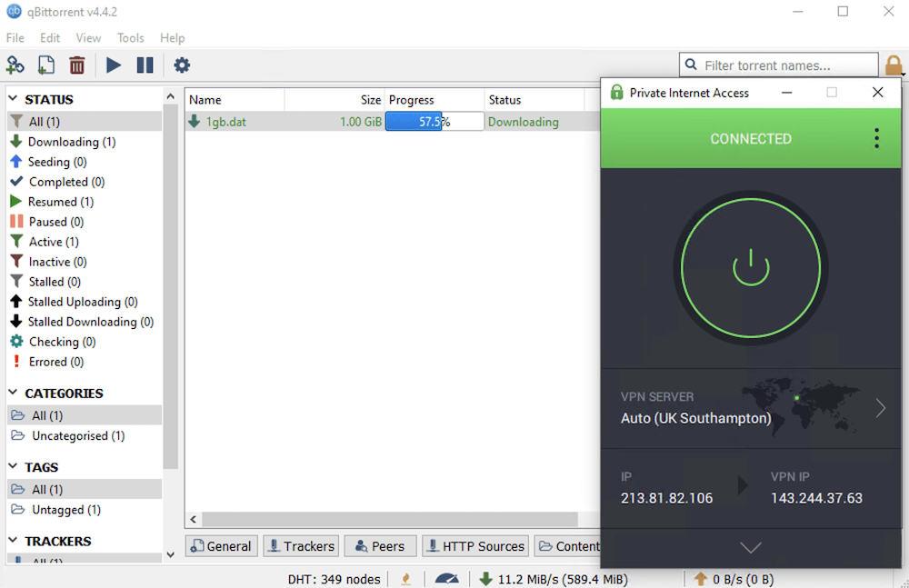The height and width of the screenshot is (588, 909).
Task: Open the Edit menu
Action: coord(50,37)
